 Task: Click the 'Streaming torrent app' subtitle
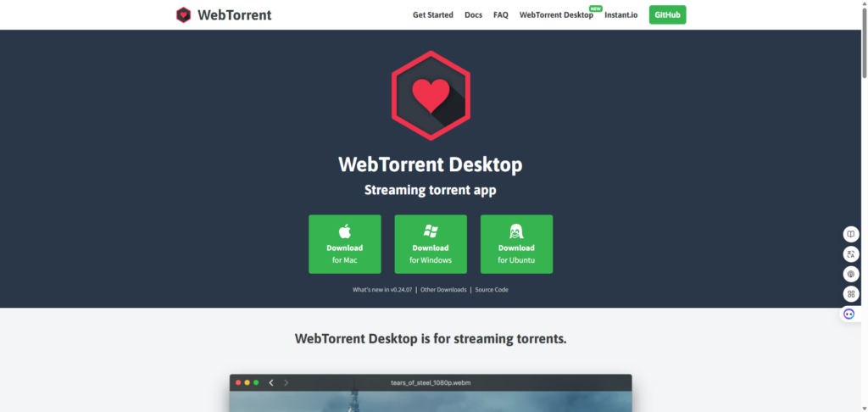[x=430, y=191]
